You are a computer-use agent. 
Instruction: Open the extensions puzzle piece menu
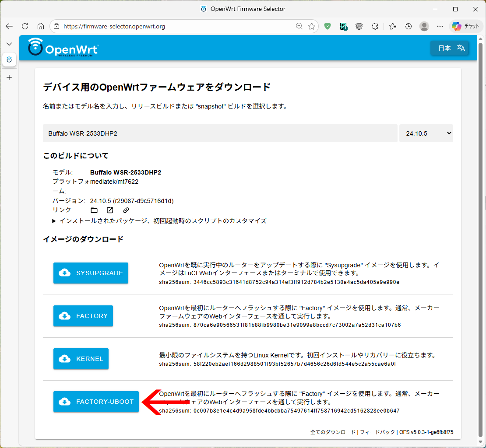pyautogui.click(x=375, y=26)
